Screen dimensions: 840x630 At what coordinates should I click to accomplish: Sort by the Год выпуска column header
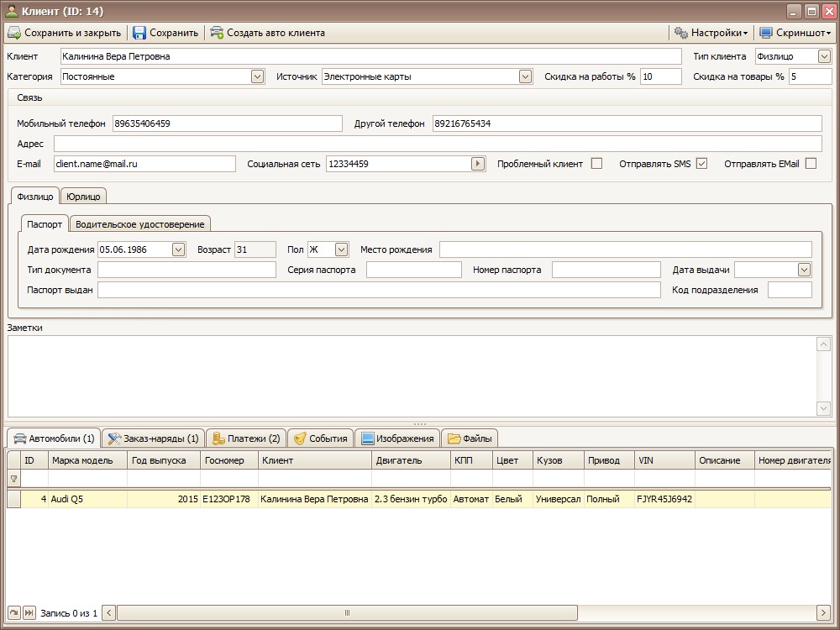164,460
